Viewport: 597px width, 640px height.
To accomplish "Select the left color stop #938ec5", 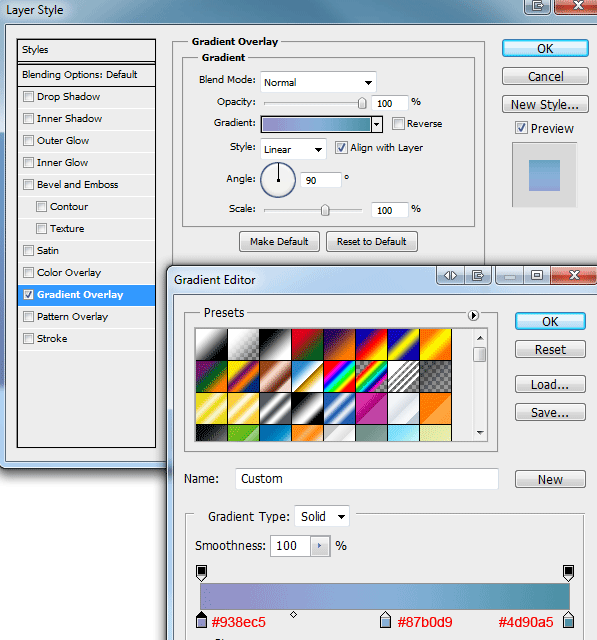I will tap(202, 620).
